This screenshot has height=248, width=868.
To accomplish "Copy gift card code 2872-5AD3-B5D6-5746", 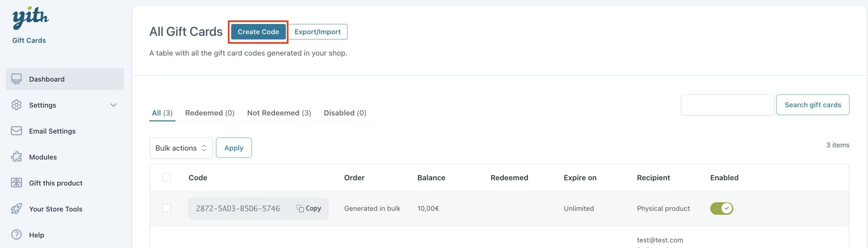I will point(309,208).
